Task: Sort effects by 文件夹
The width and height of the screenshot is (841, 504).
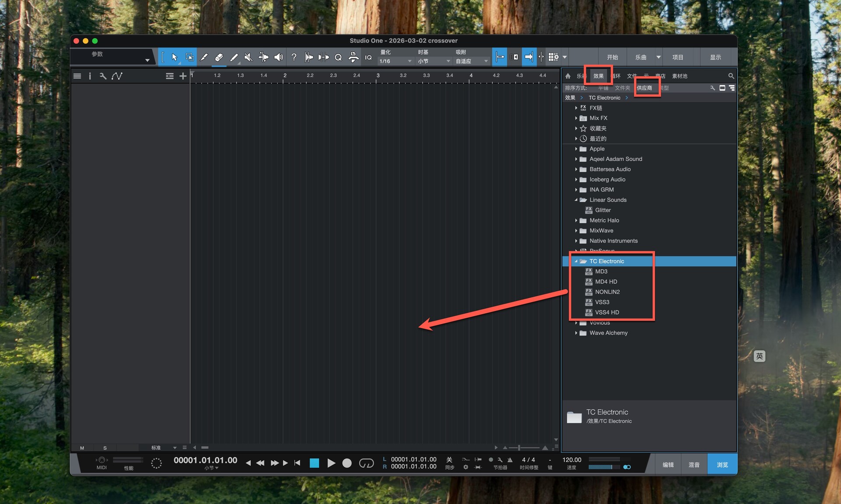Action: tap(622, 88)
